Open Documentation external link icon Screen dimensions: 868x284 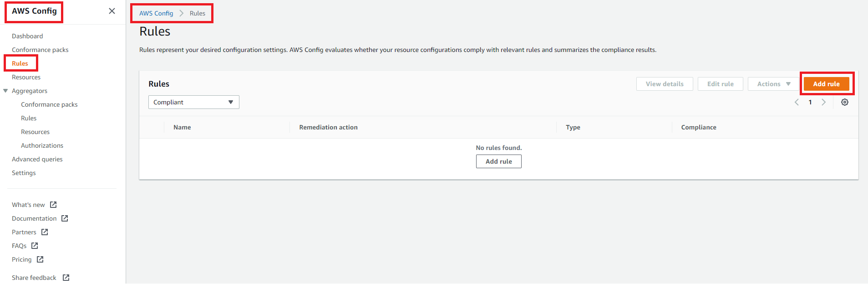click(x=65, y=218)
